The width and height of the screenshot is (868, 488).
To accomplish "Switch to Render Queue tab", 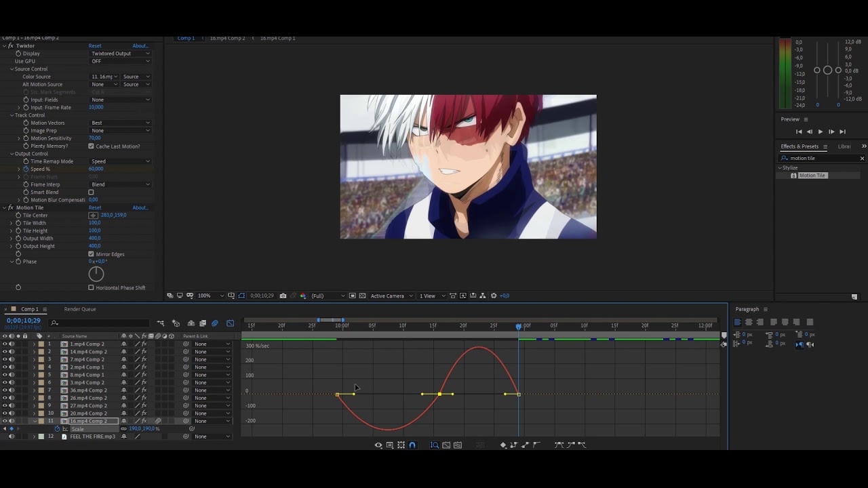I will [x=80, y=309].
